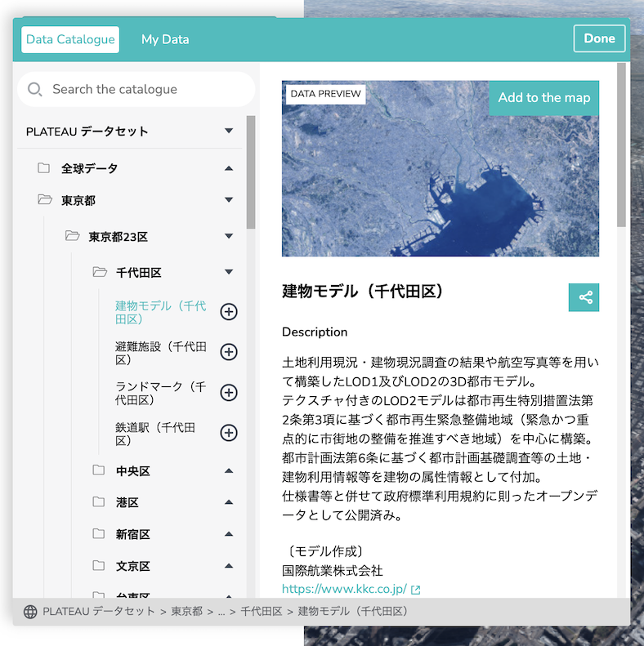Click the Done button
644x646 pixels.
tap(599, 38)
